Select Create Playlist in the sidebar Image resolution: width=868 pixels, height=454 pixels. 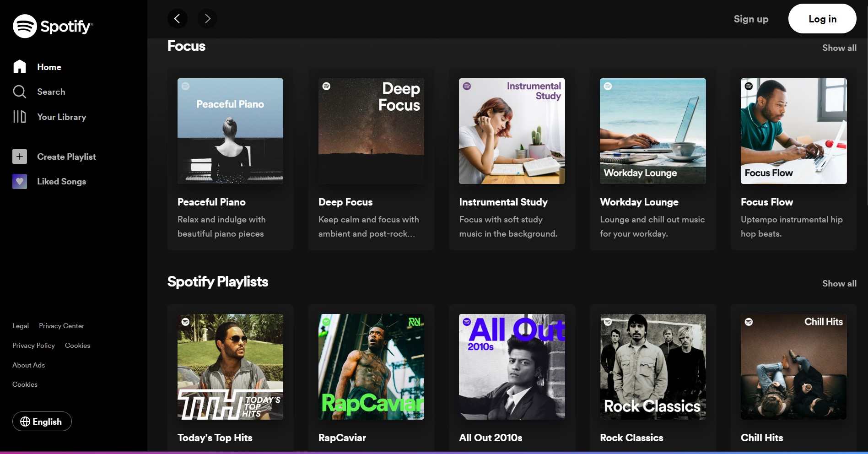click(x=66, y=157)
